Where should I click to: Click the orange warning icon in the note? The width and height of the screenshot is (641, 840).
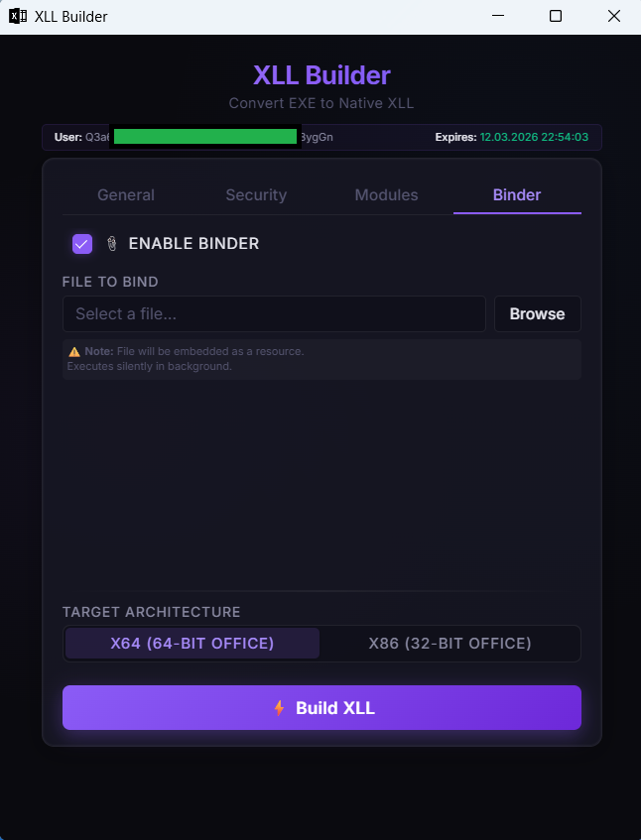pos(74,352)
